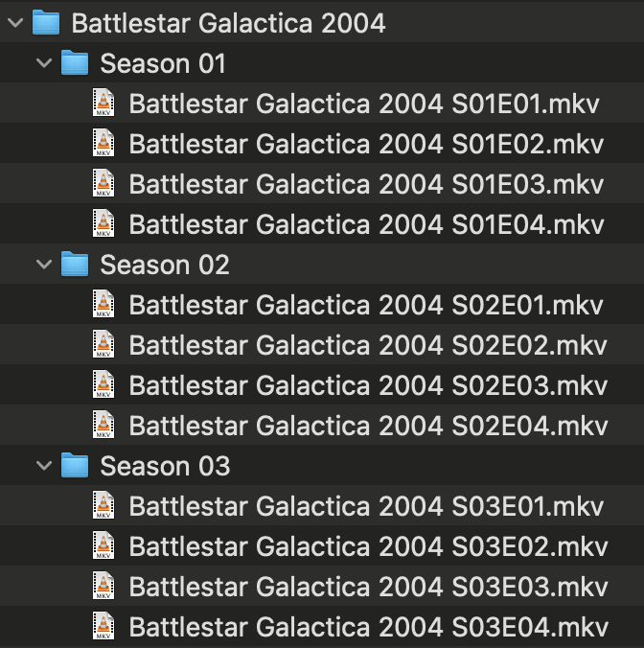Collapse the Season 01 folder chevron
This screenshot has height=648, width=644.
point(44,63)
